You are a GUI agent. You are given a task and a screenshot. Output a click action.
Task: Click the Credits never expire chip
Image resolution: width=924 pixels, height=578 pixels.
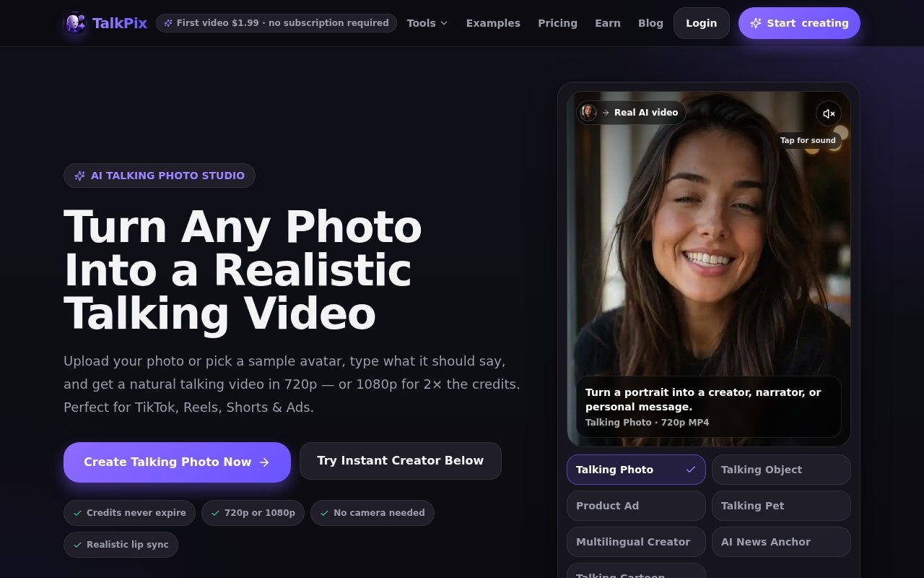pyautogui.click(x=130, y=513)
